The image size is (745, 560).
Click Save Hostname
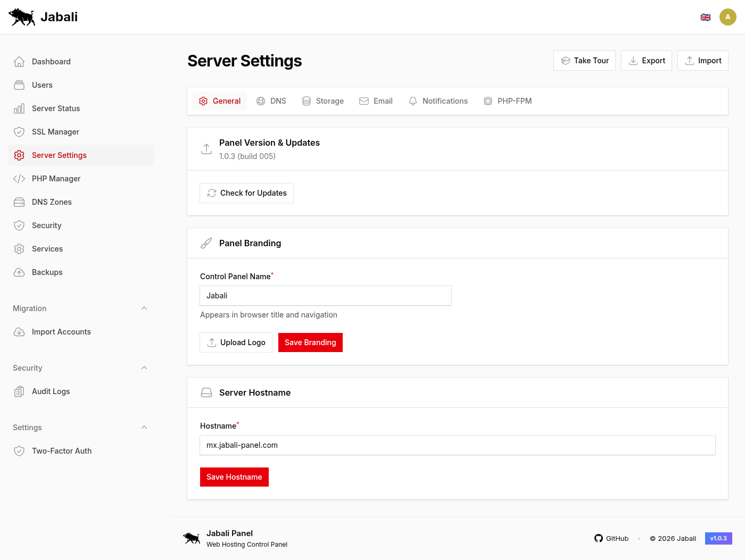pos(234,477)
